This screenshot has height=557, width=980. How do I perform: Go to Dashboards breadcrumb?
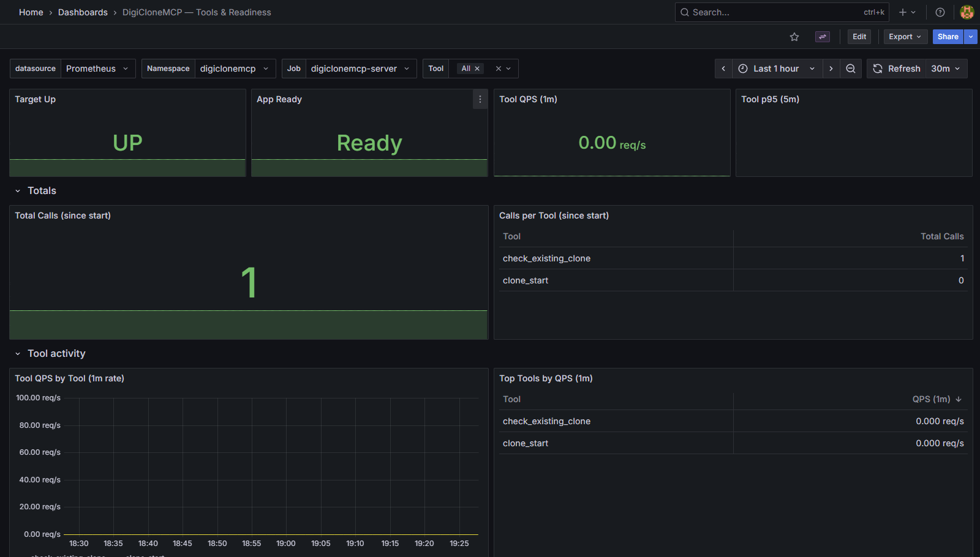[83, 12]
